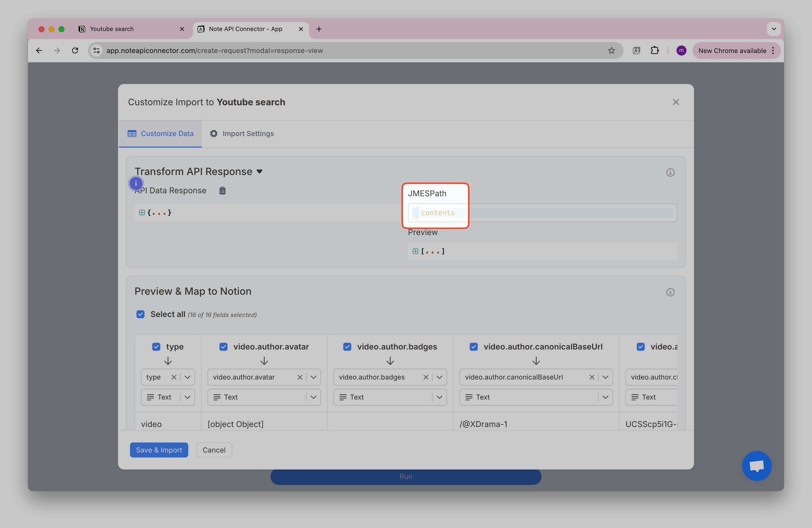Image resolution: width=812 pixels, height=528 pixels.
Task: Click the Run button behind the modal
Action: pyautogui.click(x=406, y=476)
